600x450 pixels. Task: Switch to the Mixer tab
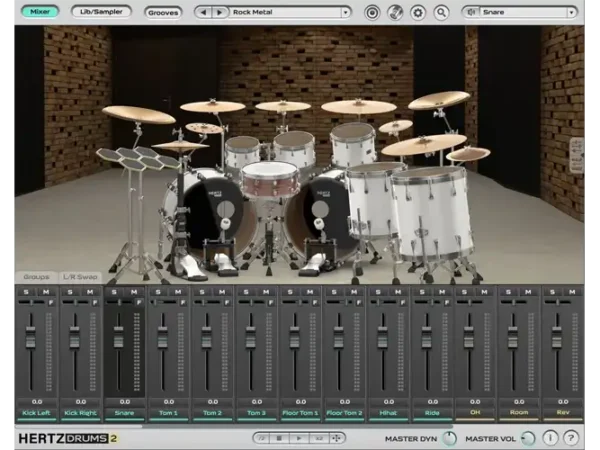click(x=40, y=12)
